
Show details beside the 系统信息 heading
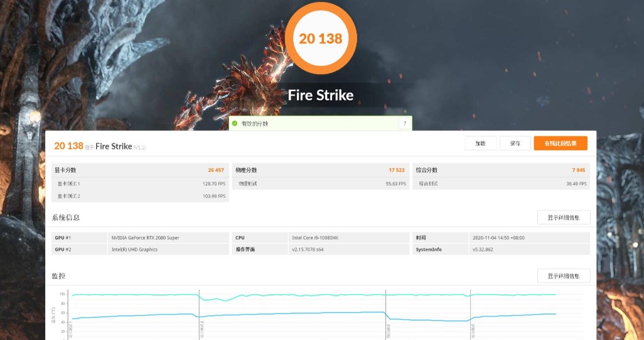[x=564, y=217]
